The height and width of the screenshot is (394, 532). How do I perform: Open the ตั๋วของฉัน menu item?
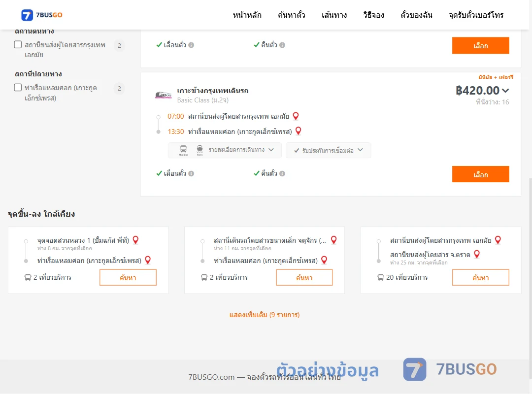[416, 15]
